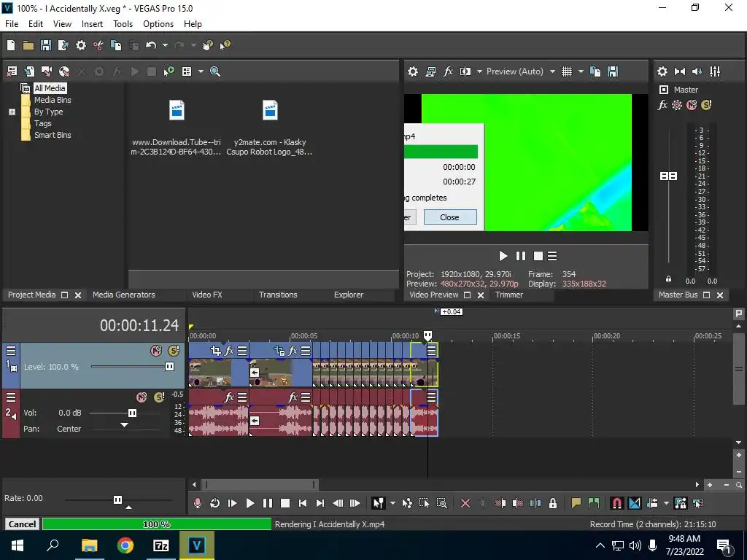Select the Media Bins folder

pos(53,100)
